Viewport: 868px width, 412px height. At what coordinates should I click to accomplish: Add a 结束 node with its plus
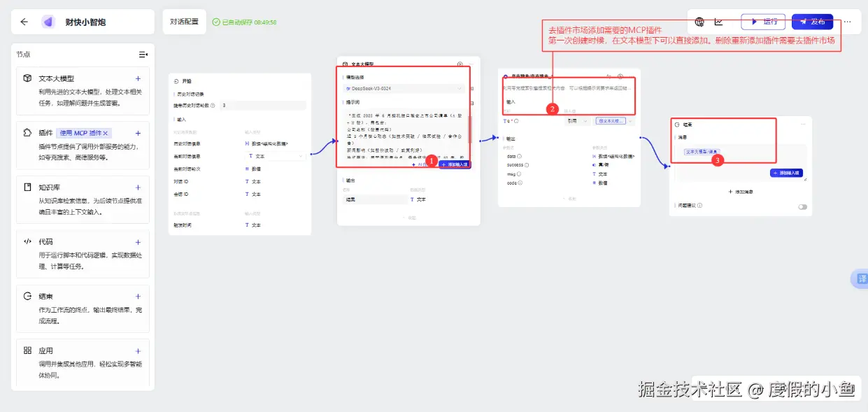pyautogui.click(x=138, y=296)
